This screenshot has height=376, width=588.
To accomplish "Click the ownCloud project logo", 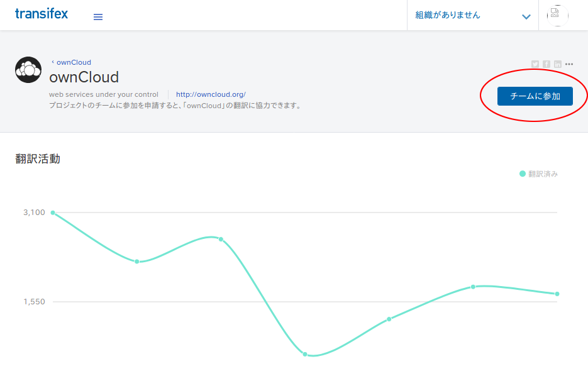I will pos(28,70).
